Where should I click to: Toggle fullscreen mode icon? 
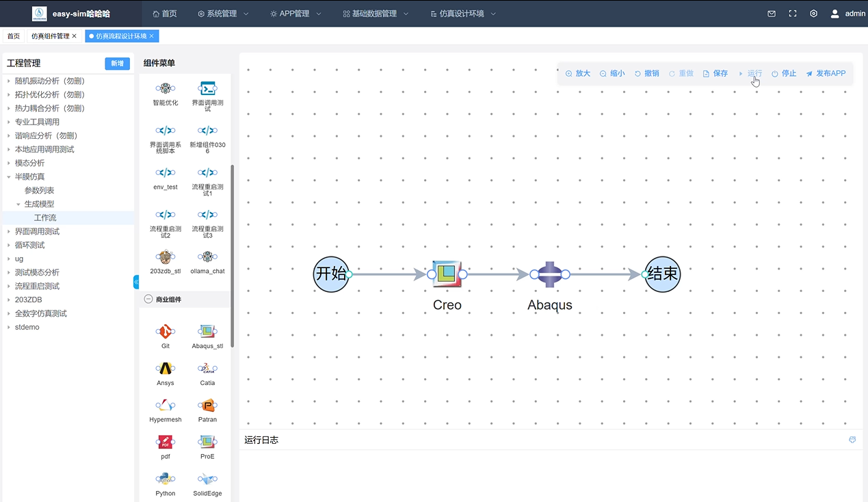pos(793,14)
